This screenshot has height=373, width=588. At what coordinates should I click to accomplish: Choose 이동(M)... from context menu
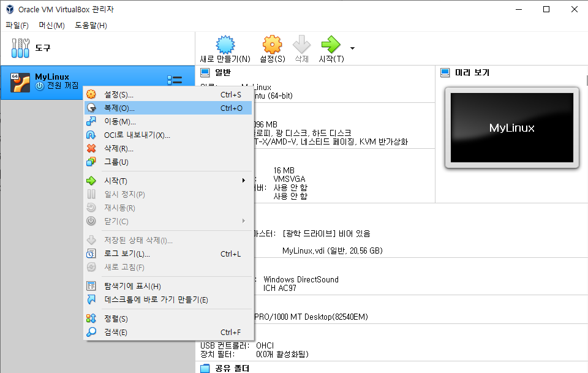pos(168,121)
